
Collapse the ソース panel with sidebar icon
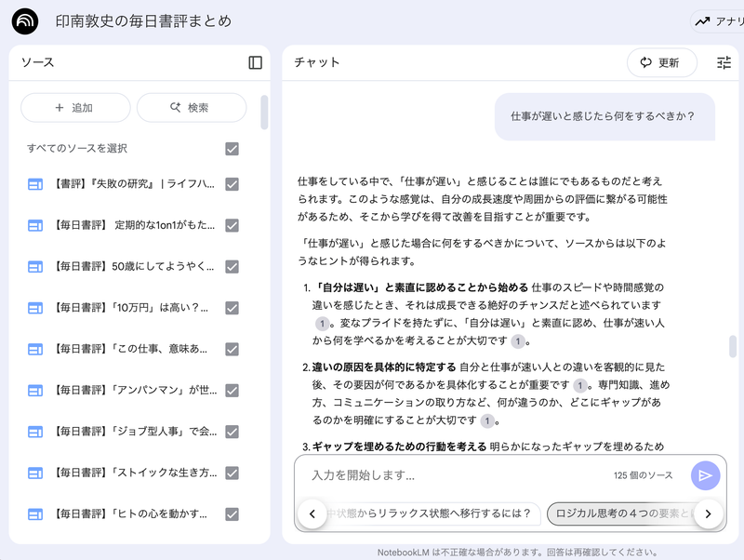(256, 62)
